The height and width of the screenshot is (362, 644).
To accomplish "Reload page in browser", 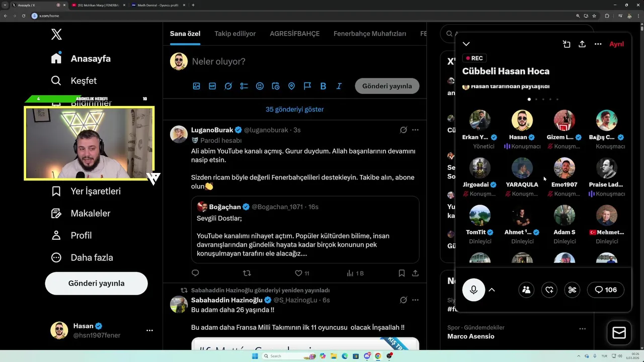I will (x=23, y=16).
